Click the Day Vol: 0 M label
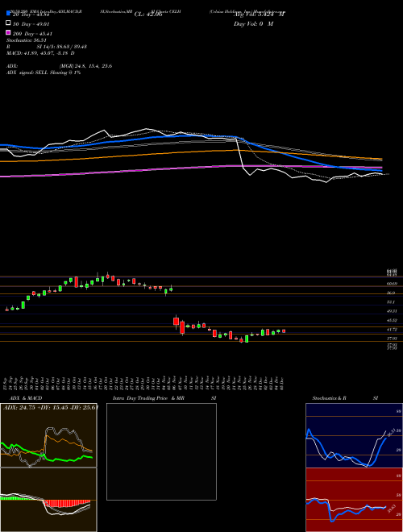This screenshot has height=532, width=403. (253, 24)
